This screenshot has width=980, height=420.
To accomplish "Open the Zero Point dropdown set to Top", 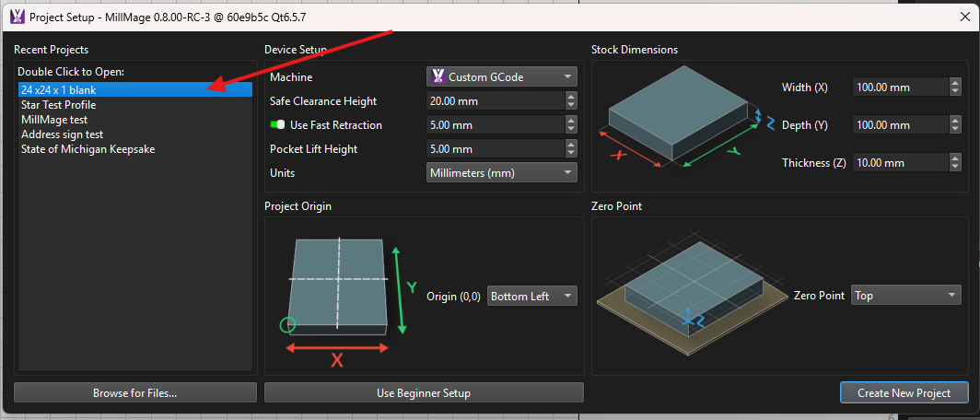I will click(905, 295).
